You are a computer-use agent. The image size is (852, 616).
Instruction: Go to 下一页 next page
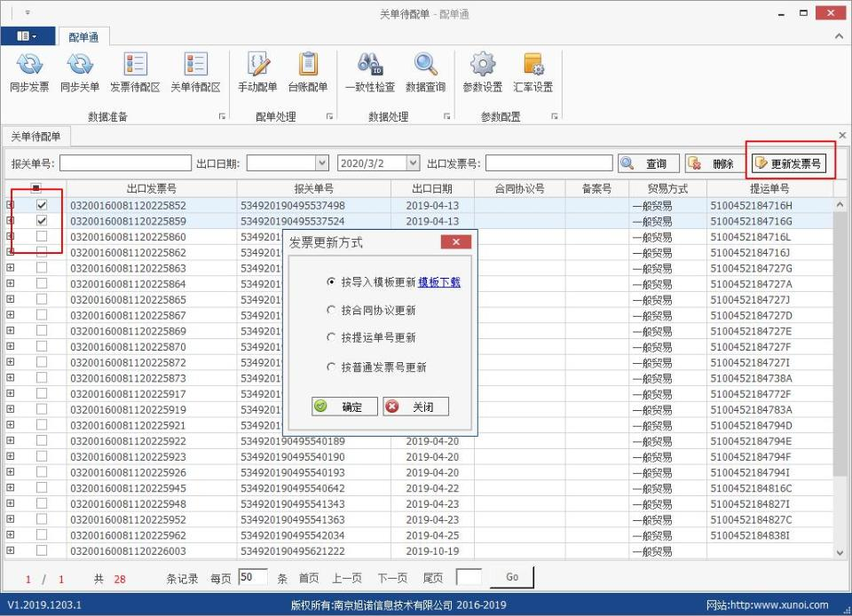coord(392,579)
